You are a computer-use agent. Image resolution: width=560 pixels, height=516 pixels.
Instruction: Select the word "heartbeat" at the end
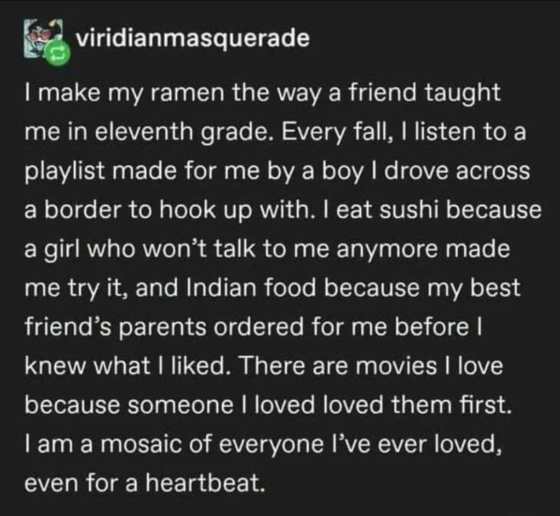point(206,484)
